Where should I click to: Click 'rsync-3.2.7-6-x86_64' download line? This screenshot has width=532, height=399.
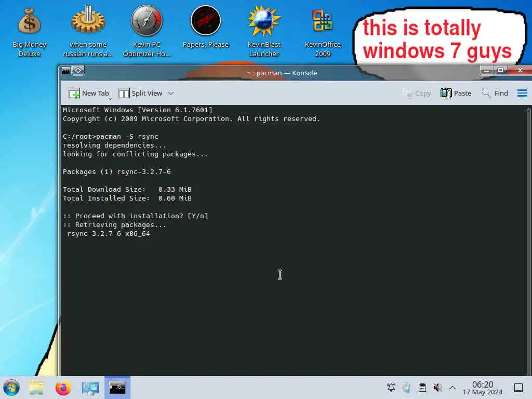click(108, 233)
